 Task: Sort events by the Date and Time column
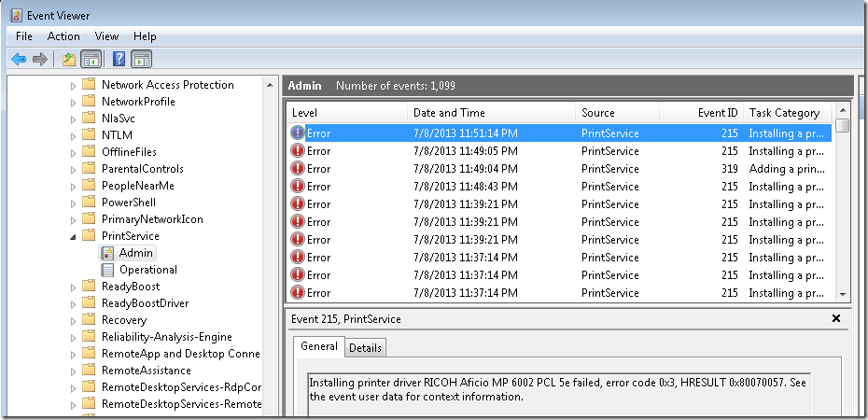pos(449,113)
